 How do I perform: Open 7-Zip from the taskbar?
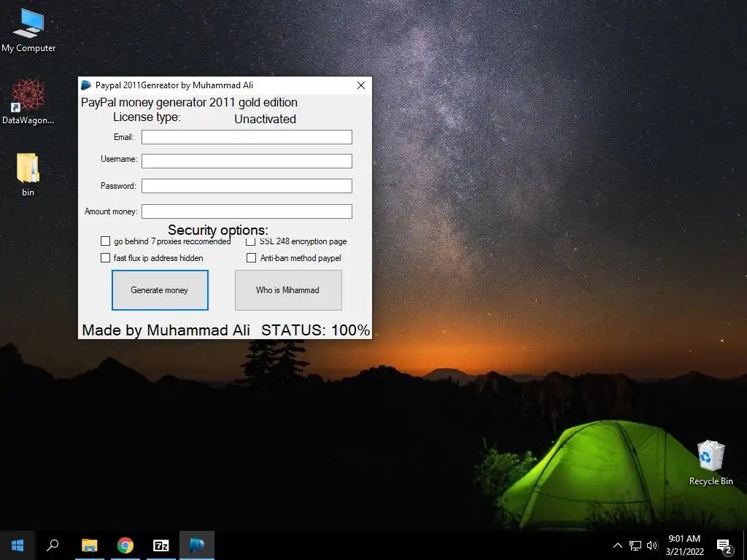coord(161,545)
